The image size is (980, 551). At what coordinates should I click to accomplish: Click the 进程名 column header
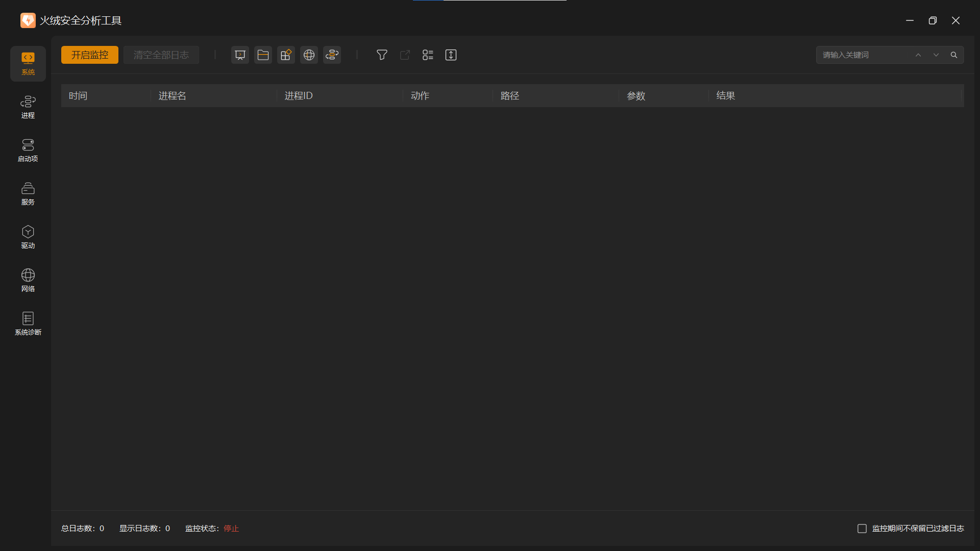tap(173, 96)
